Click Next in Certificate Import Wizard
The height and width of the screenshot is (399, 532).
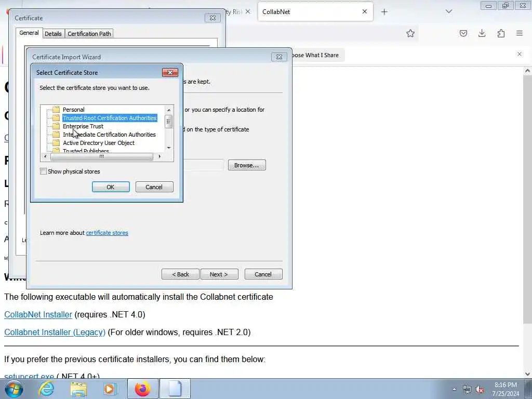click(219, 274)
